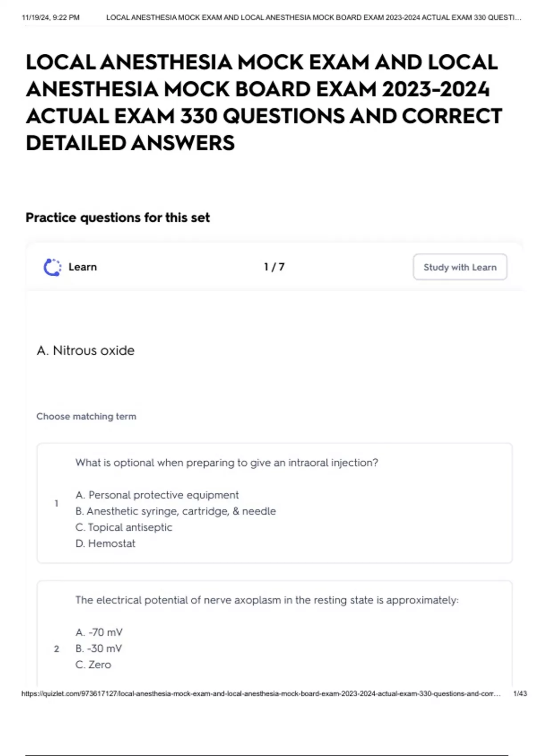
Task: Click the 11/19/24 timestamp in the header
Action: click(x=51, y=18)
